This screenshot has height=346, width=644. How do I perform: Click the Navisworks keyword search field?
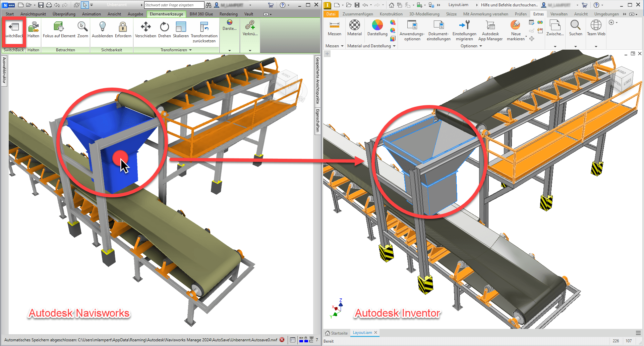174,5
